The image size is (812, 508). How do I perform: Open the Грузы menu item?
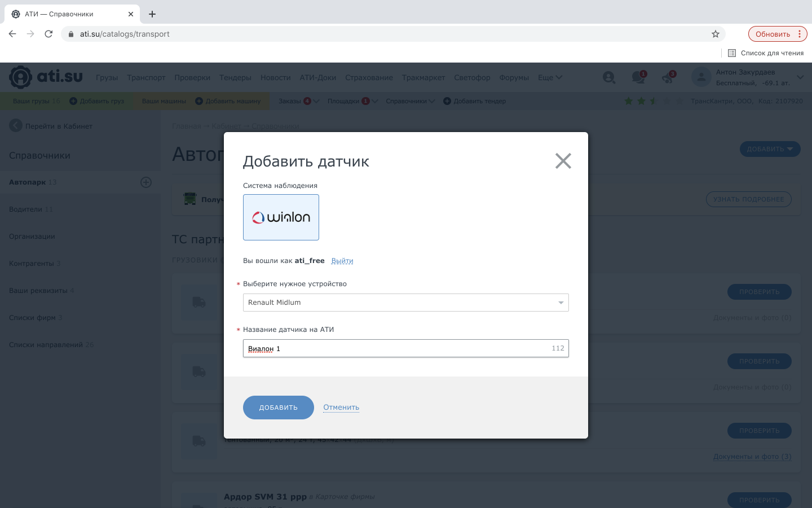click(107, 78)
